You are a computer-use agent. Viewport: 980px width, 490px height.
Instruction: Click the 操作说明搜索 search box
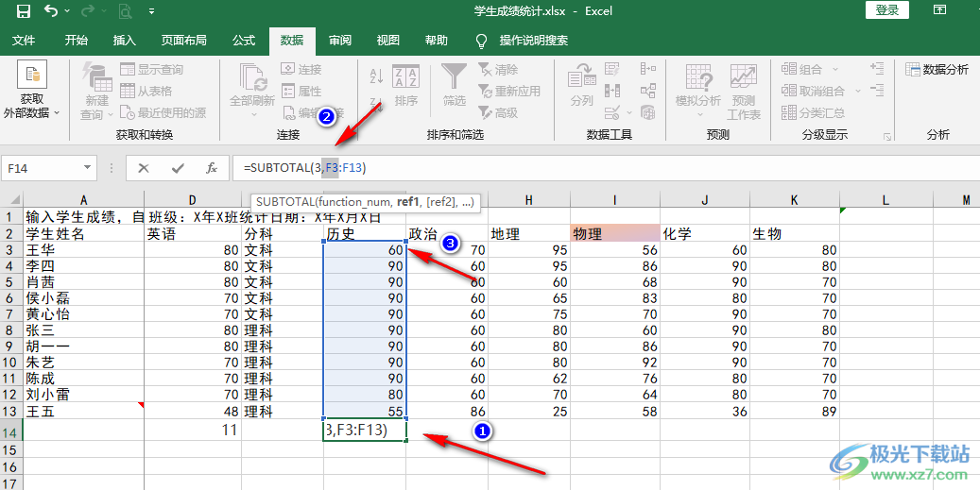point(534,41)
